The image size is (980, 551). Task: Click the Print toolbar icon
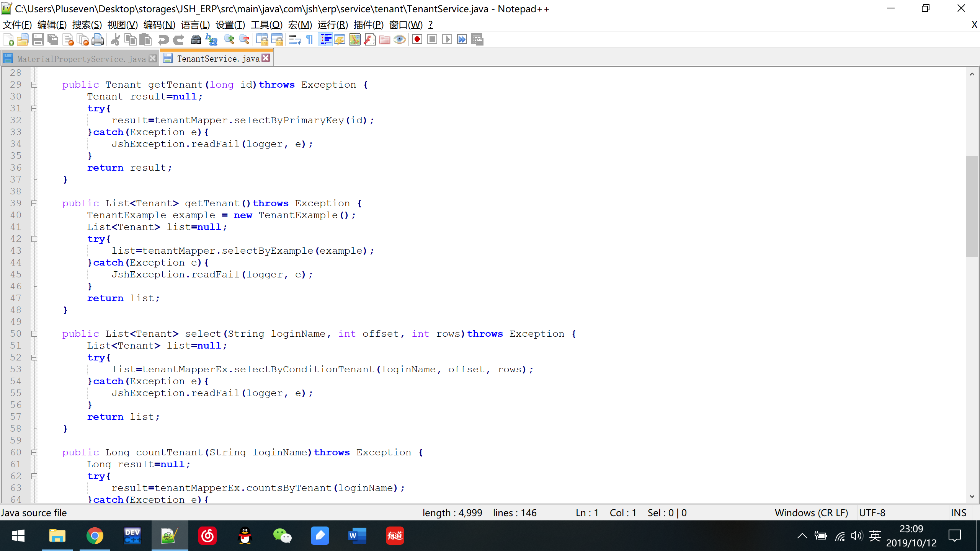click(98, 39)
